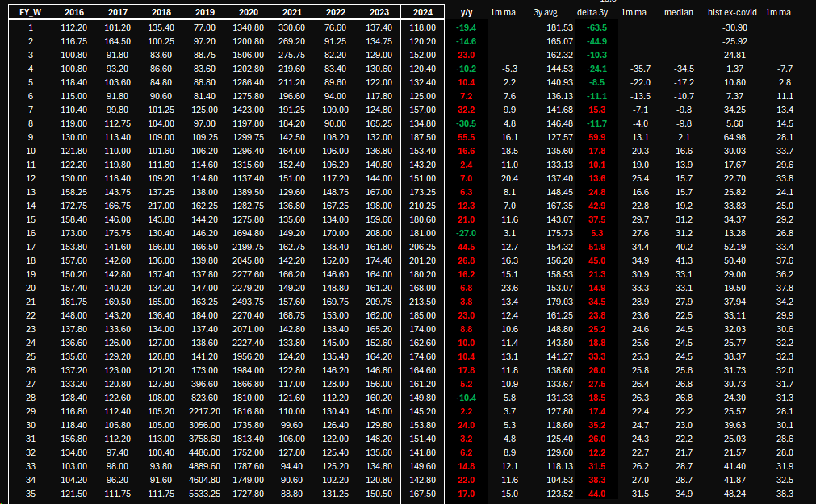Click cell 209.75 in 2023 column
Screen dimensions: 816x504
(x=379, y=302)
